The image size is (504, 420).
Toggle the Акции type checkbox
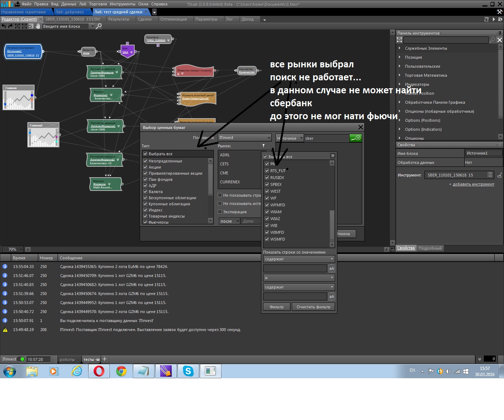pos(145,167)
